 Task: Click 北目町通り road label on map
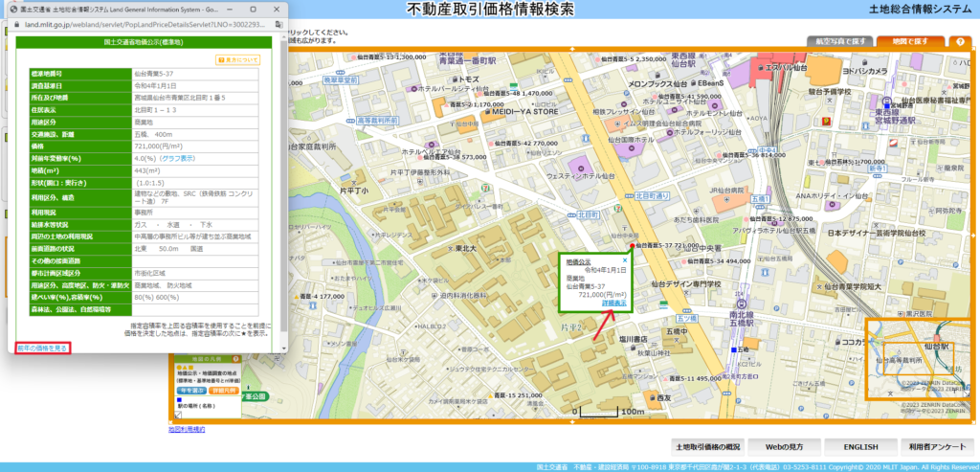click(x=652, y=195)
